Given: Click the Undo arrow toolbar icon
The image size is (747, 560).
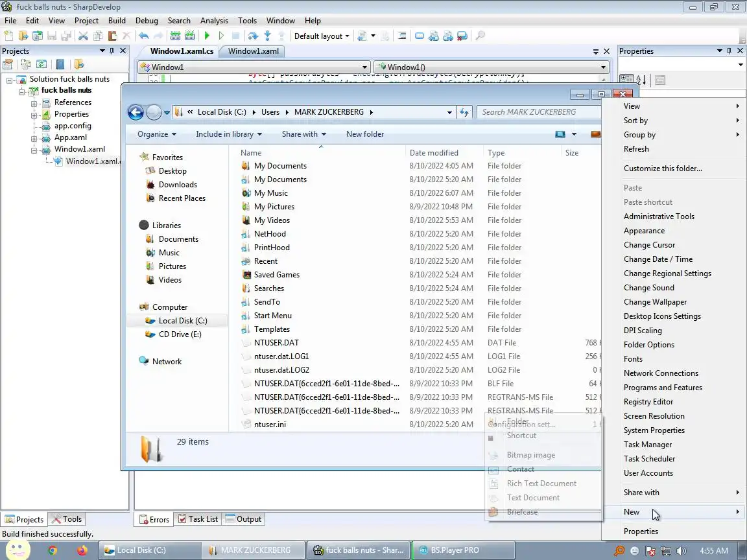Looking at the screenshot, I should tap(143, 36).
